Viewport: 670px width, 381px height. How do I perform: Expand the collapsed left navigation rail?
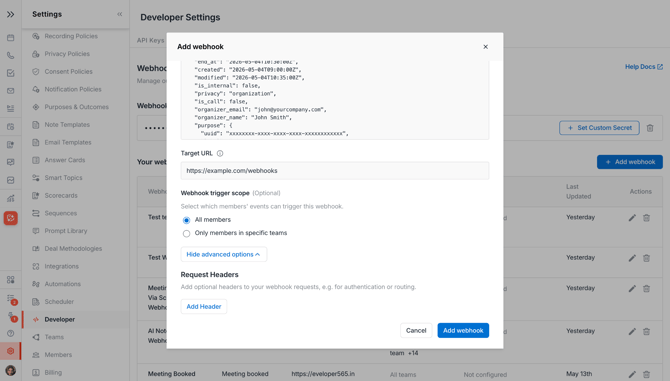click(x=10, y=15)
